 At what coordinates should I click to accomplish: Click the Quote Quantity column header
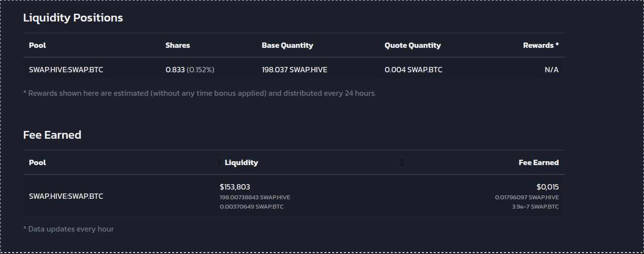pos(413,45)
